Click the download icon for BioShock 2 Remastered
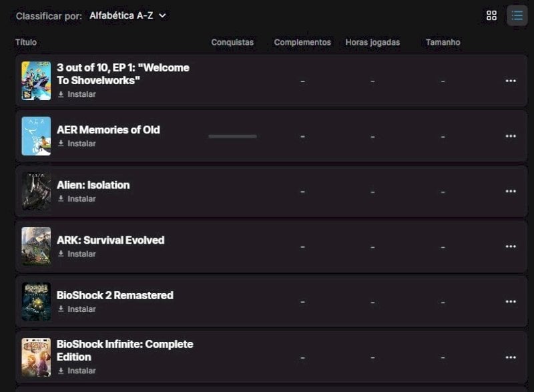 [61, 309]
